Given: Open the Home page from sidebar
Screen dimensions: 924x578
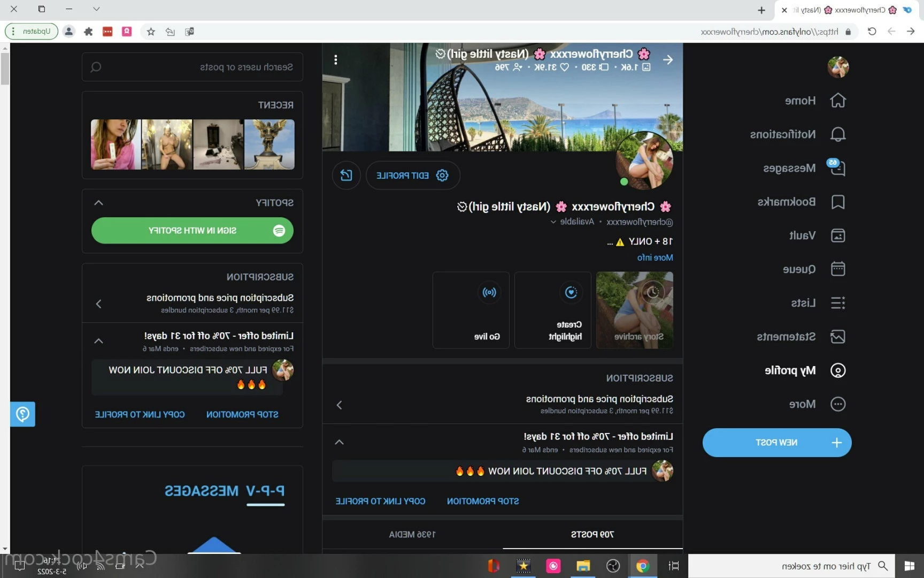Looking at the screenshot, I should pos(815,101).
